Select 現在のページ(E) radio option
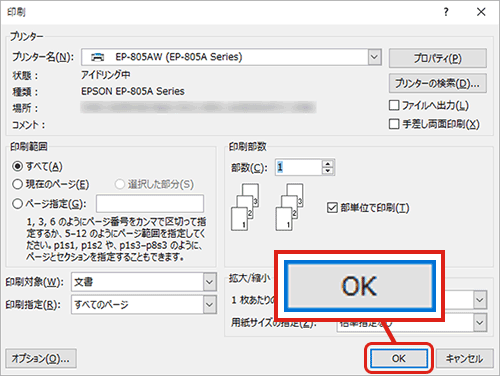Image resolution: width=500 pixels, height=376 pixels. 17,184
